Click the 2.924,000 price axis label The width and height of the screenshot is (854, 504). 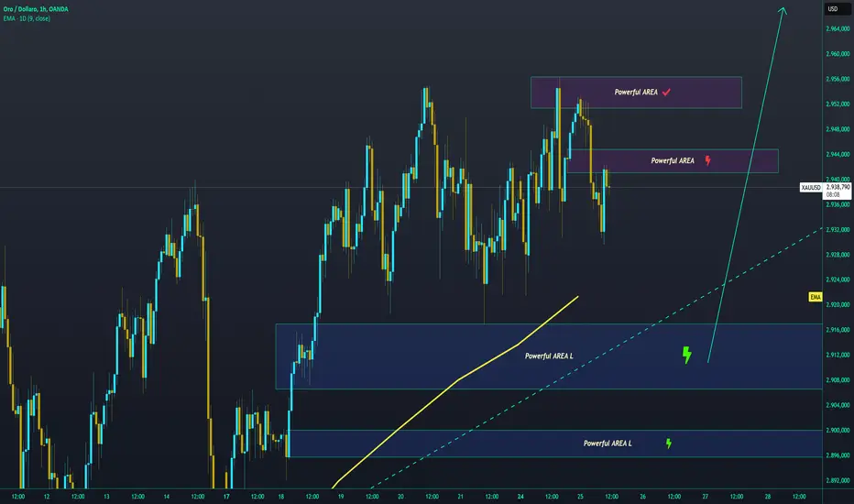point(838,279)
